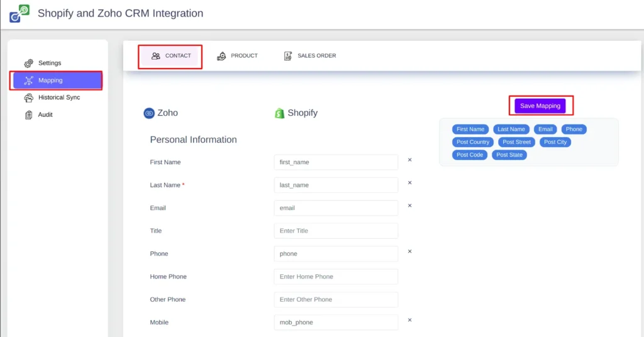Click the integration app logo icon
Screen dimensions: 644x337
pyautogui.click(x=19, y=13)
